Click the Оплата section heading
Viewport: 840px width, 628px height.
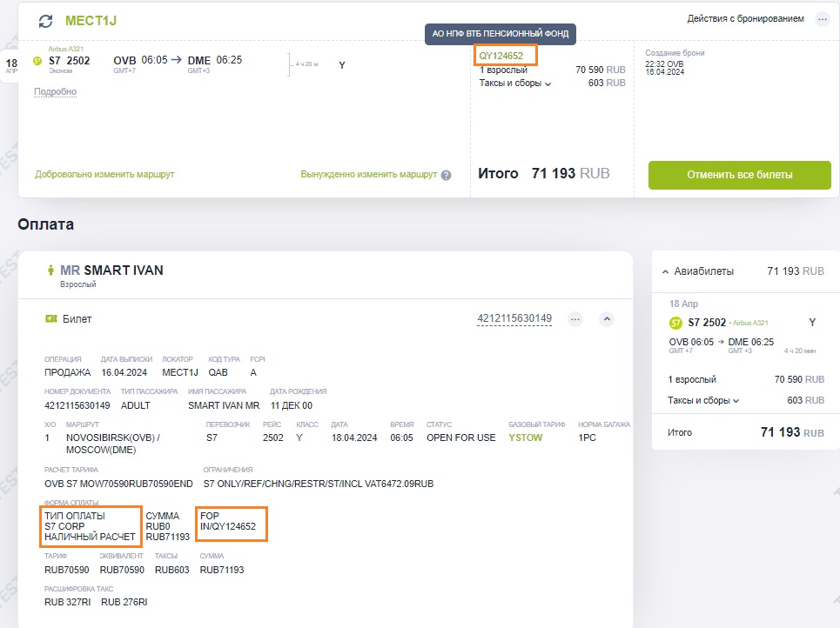pyautogui.click(x=45, y=224)
